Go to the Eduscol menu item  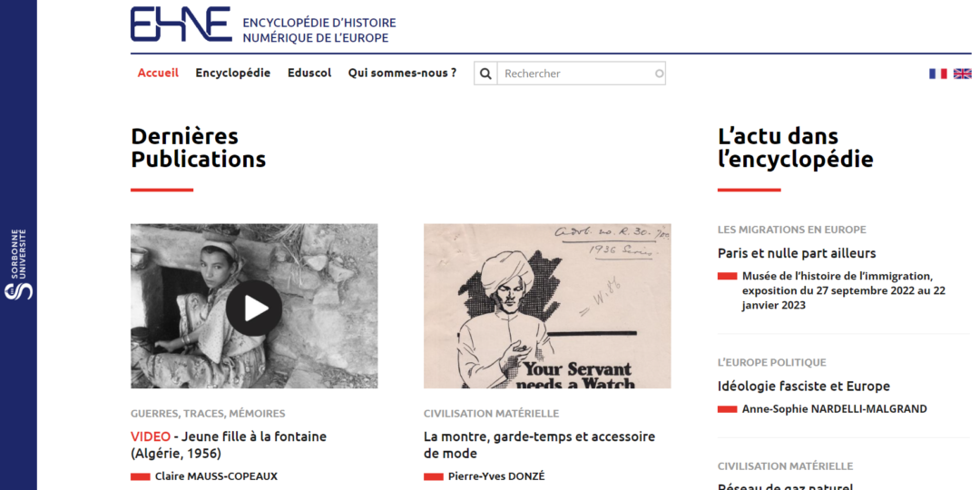309,73
